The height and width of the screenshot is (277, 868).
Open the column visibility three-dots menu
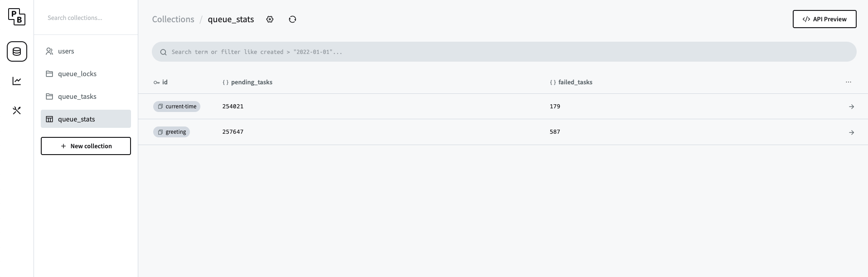(849, 82)
